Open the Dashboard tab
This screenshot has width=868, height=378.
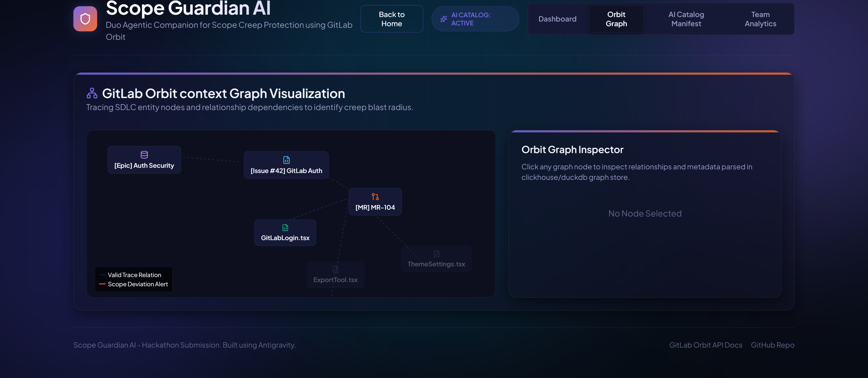[x=557, y=19]
